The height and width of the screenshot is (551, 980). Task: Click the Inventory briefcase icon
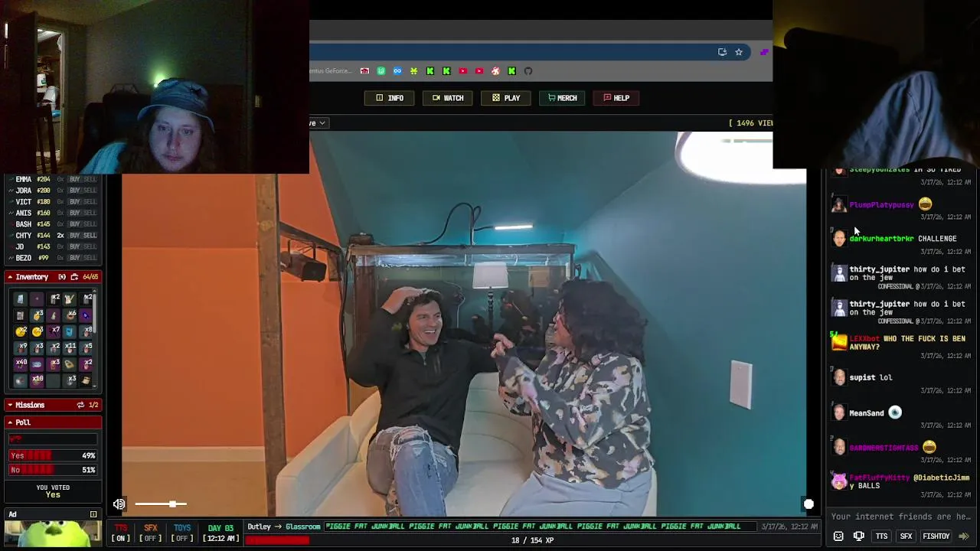click(x=74, y=277)
